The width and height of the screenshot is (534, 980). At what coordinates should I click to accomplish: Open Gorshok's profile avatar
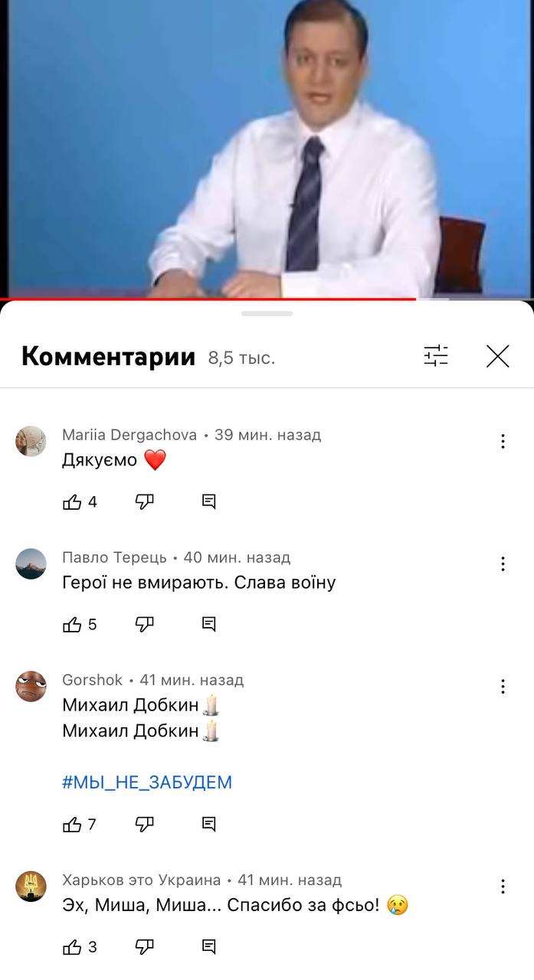tap(31, 686)
